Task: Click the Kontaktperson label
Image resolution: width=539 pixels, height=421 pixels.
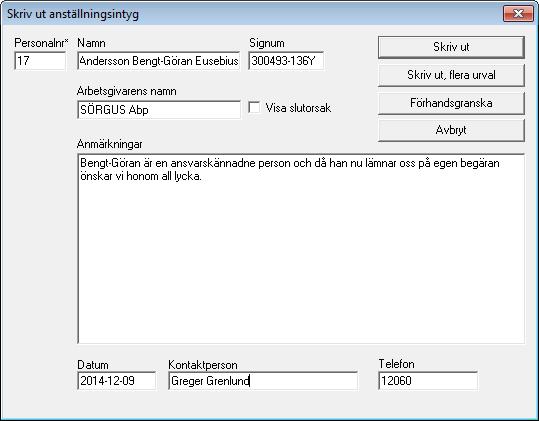Action: [203, 365]
